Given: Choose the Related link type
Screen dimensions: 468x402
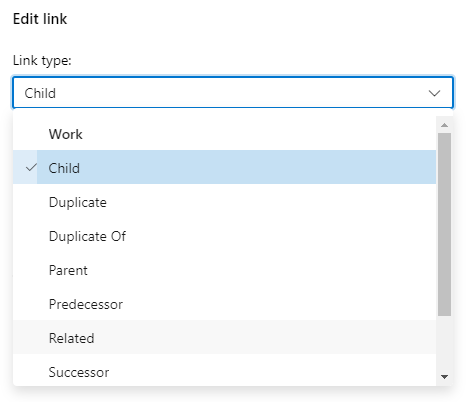Looking at the screenshot, I should (x=224, y=337).
